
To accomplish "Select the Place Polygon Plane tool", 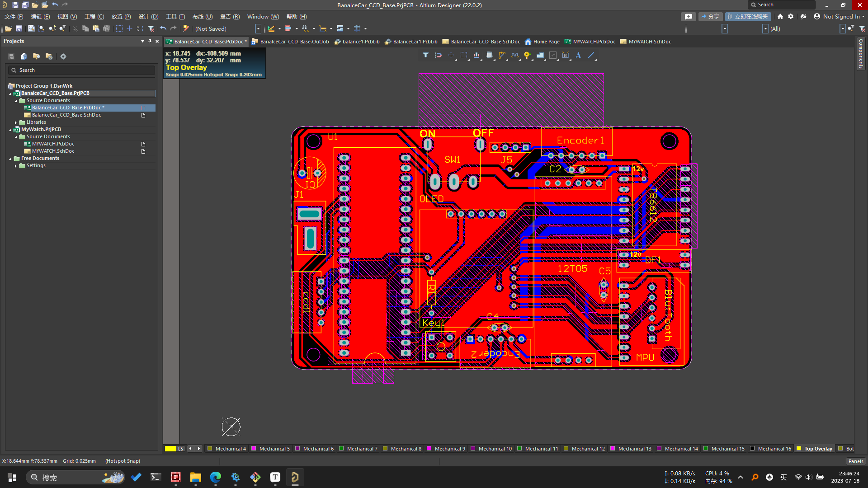I will tap(540, 55).
